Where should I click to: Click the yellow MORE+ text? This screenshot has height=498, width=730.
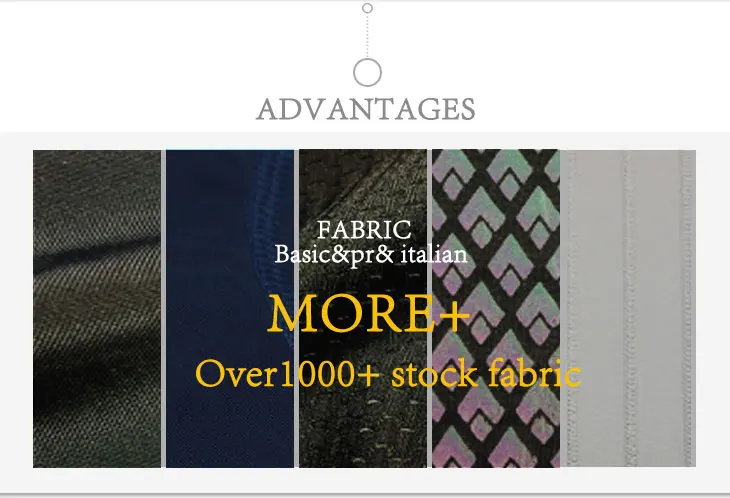click(368, 314)
